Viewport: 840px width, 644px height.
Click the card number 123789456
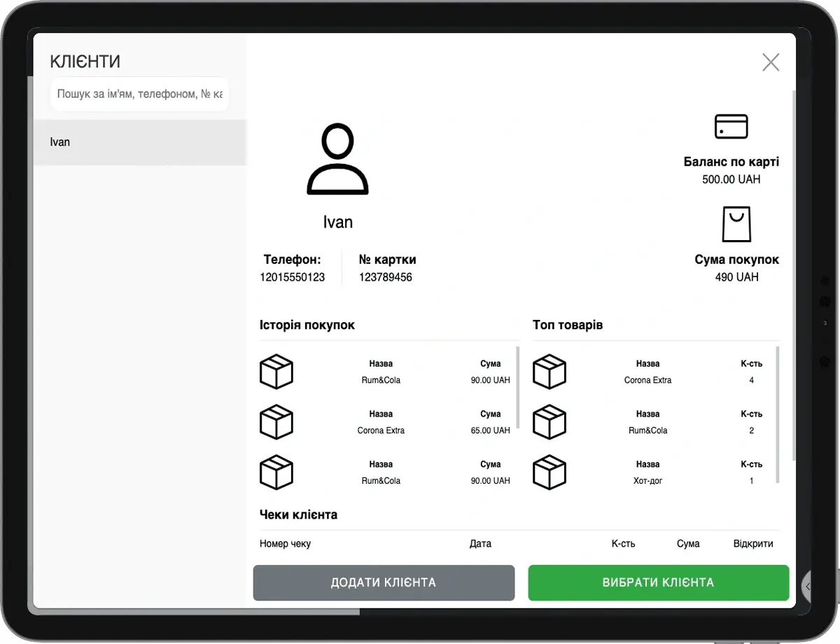tap(386, 277)
